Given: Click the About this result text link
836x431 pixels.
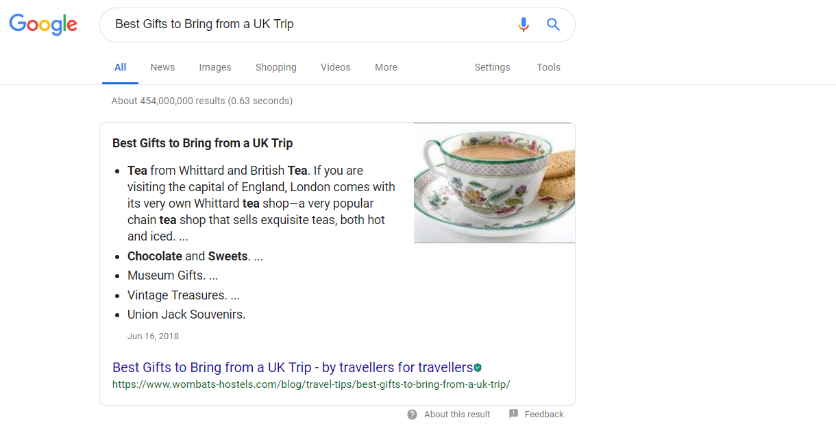Looking at the screenshot, I should click(x=457, y=414).
